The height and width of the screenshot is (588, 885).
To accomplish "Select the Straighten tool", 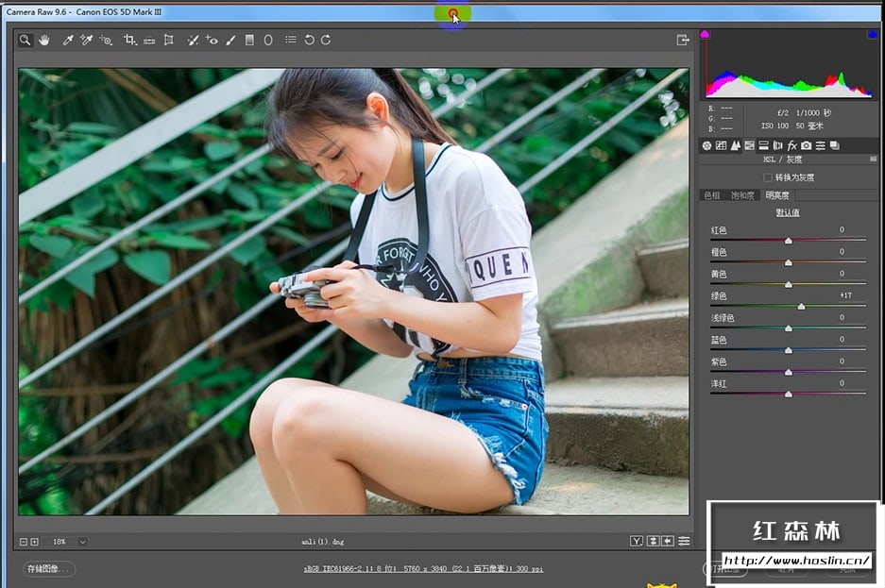I will [149, 40].
